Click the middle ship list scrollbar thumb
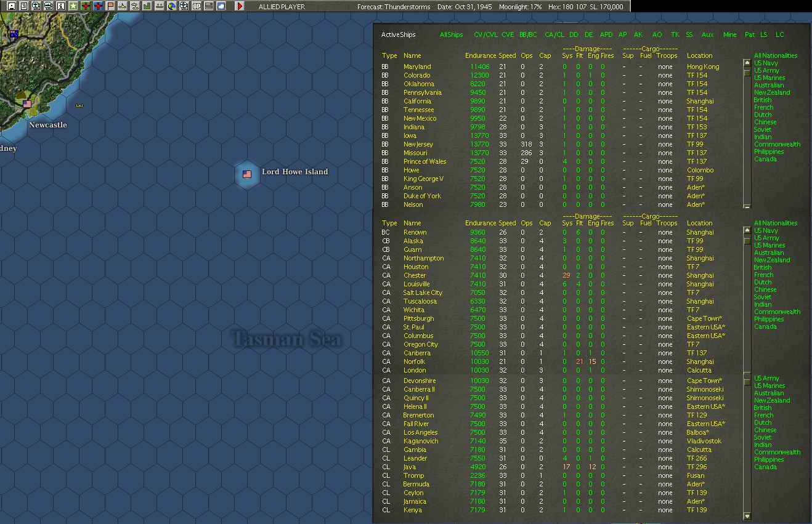Image resolution: width=812 pixels, height=524 pixels. click(747, 240)
